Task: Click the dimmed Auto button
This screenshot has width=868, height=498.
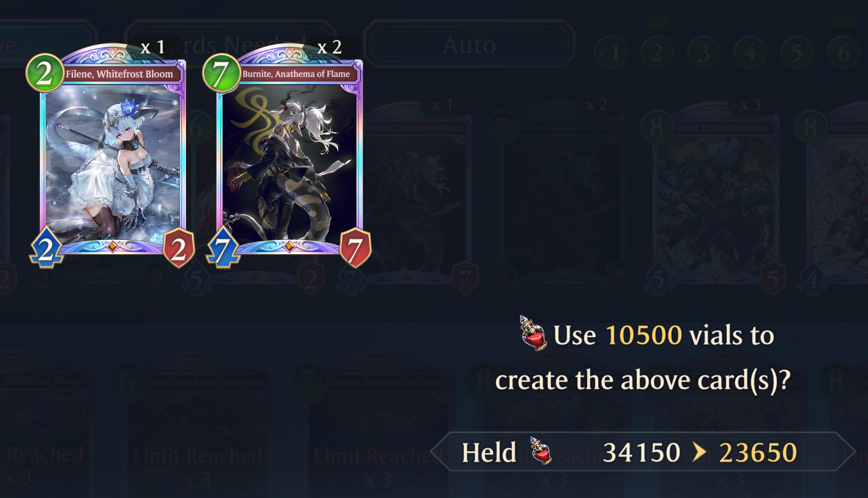Action: tap(469, 44)
